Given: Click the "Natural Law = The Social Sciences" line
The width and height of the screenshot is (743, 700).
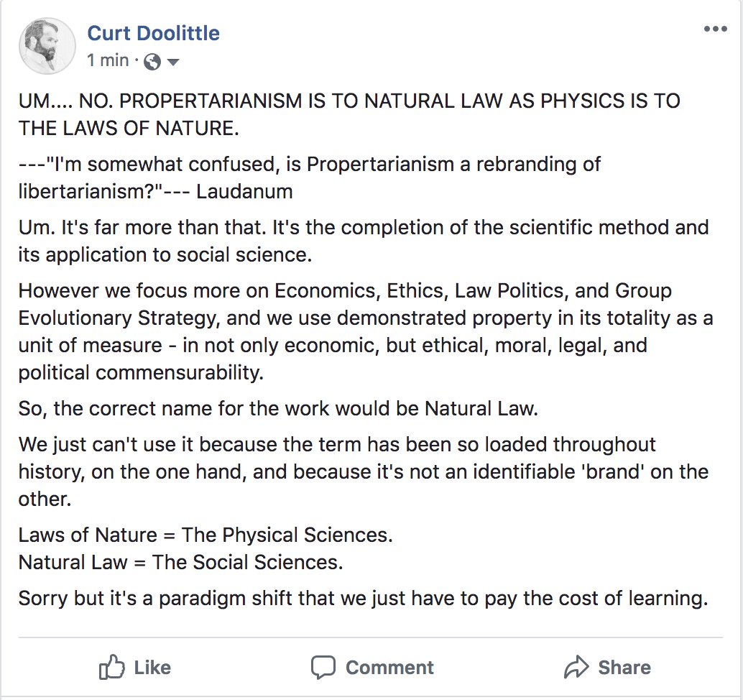Looking at the screenshot, I should pos(181,561).
